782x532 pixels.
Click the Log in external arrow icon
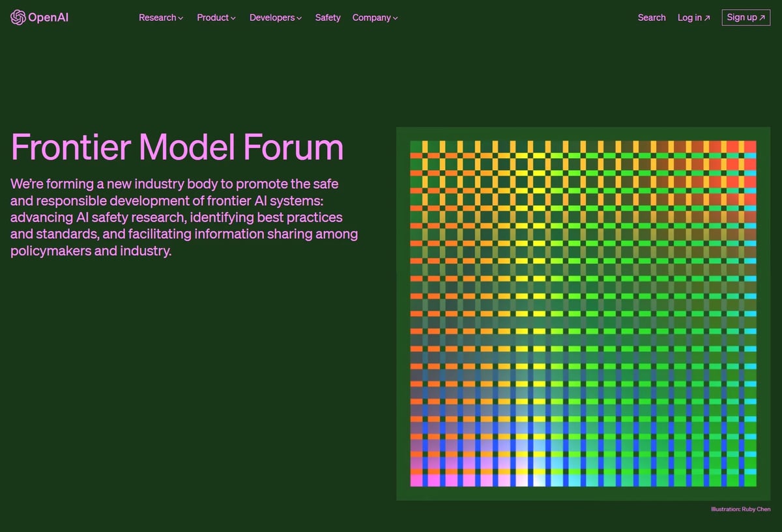click(708, 18)
